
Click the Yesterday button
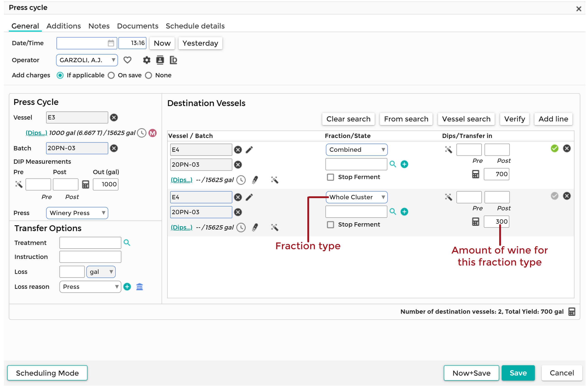[200, 43]
